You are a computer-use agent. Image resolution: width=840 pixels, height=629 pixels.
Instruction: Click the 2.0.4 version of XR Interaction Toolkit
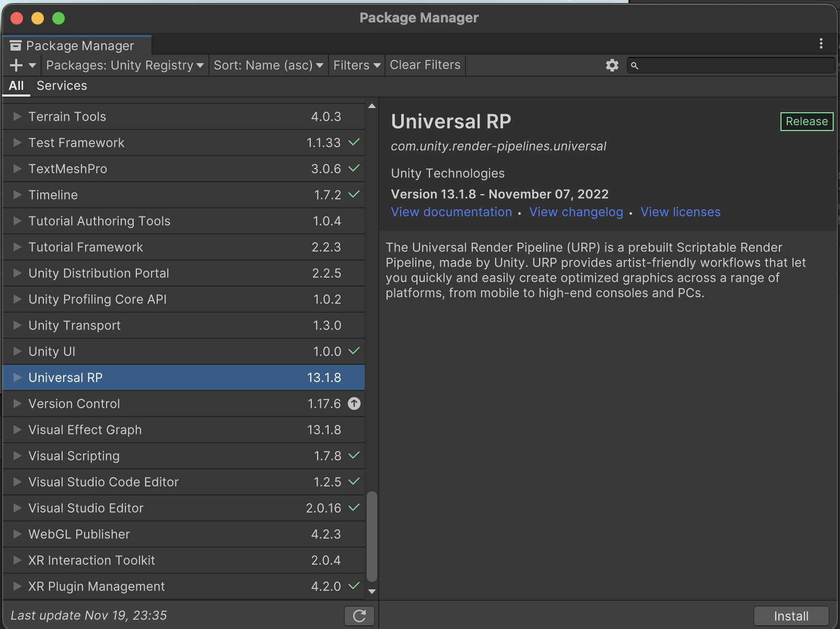pyautogui.click(x=326, y=560)
